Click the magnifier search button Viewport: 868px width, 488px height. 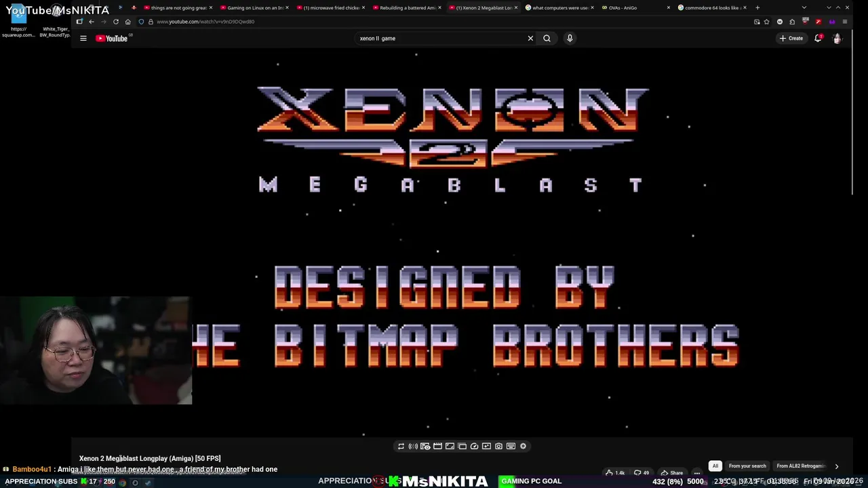point(547,39)
